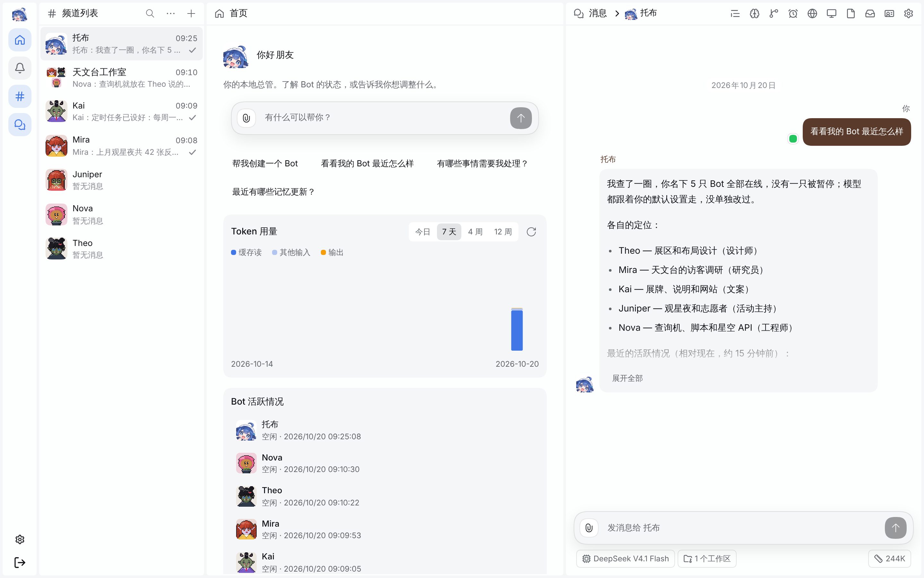
Task: Open the document file icon in chat header
Action: (851, 13)
